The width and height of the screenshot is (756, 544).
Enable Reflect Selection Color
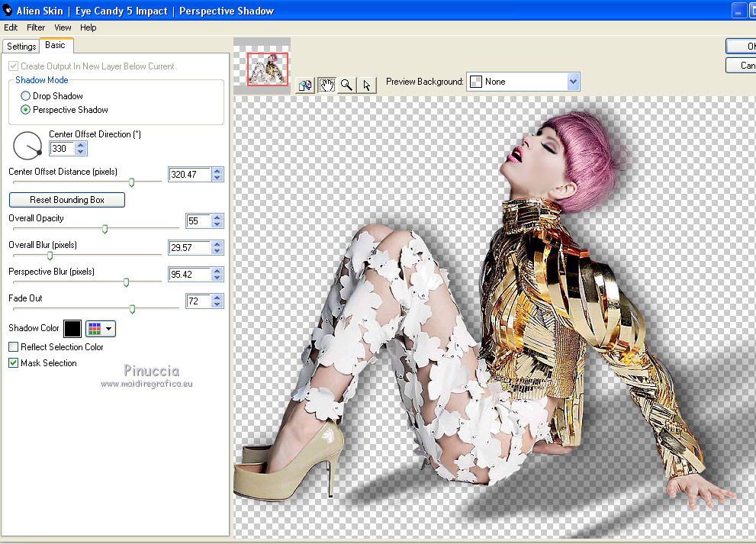(x=14, y=346)
